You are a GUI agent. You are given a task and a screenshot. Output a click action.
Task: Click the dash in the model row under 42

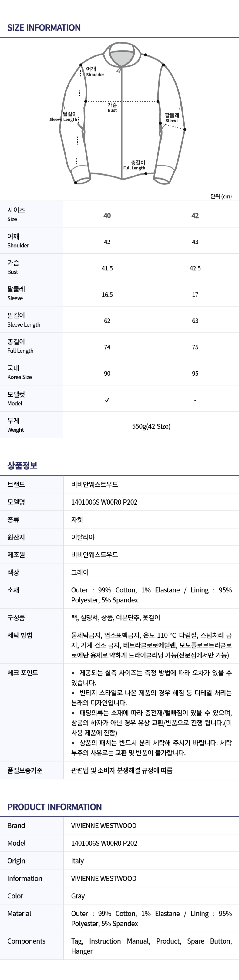click(195, 400)
